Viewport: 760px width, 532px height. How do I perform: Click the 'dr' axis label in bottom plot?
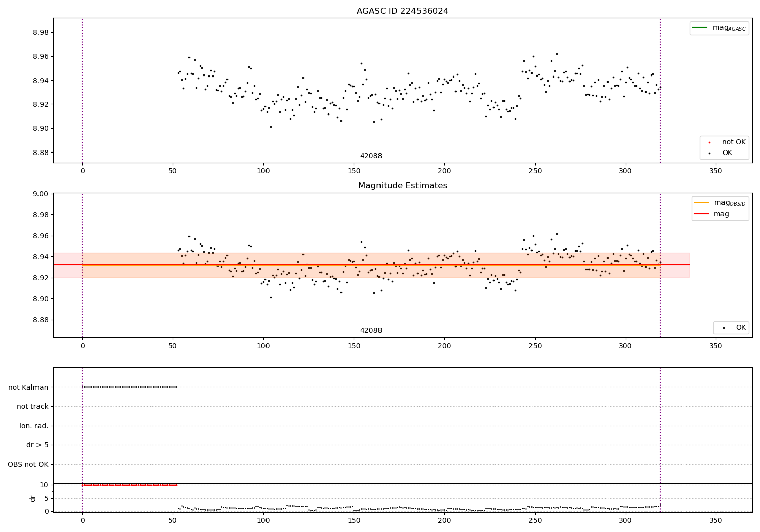tap(33, 498)
